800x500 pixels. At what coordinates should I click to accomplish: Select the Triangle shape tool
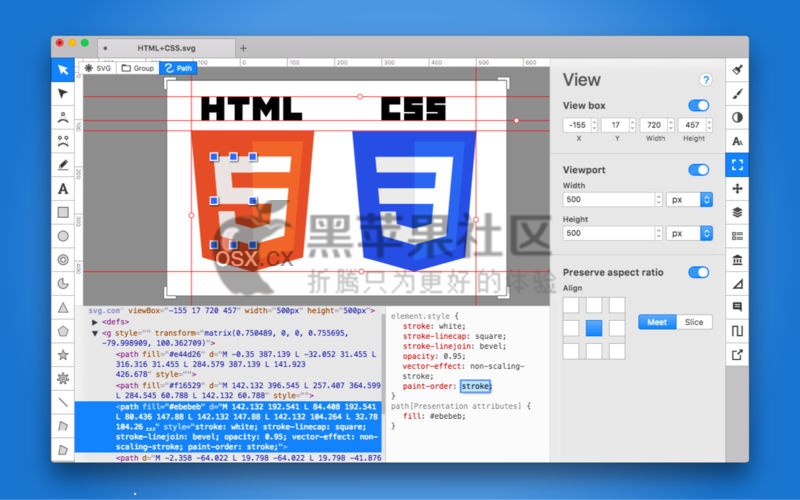[63, 307]
